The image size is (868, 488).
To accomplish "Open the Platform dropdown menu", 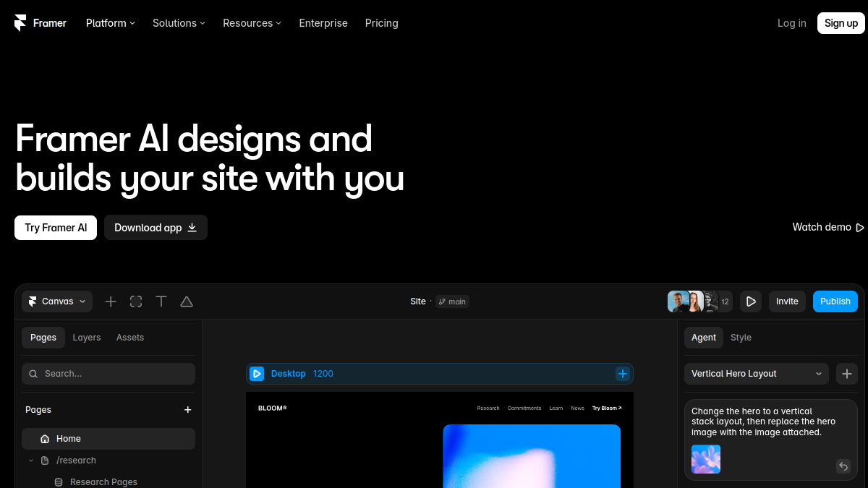I will (x=111, y=23).
